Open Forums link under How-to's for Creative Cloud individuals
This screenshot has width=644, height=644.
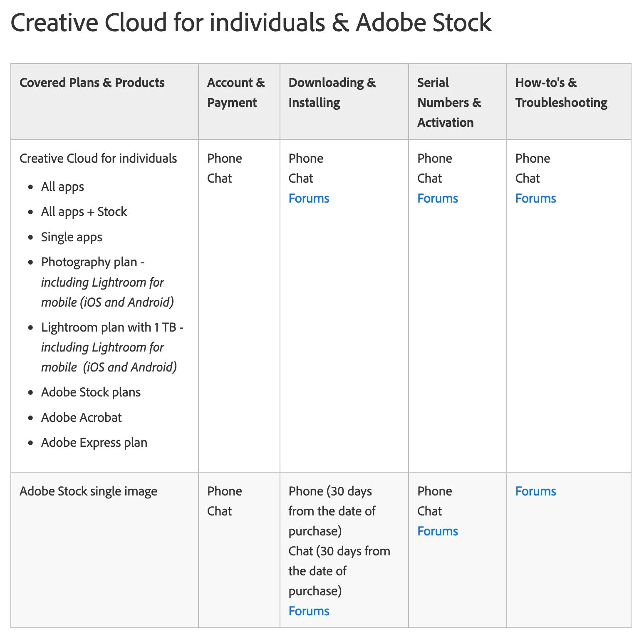pyautogui.click(x=535, y=198)
